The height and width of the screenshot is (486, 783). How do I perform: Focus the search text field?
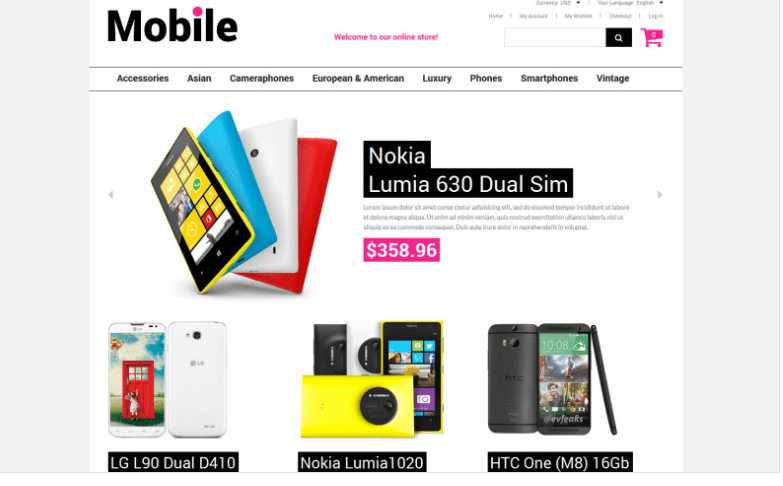[555, 37]
